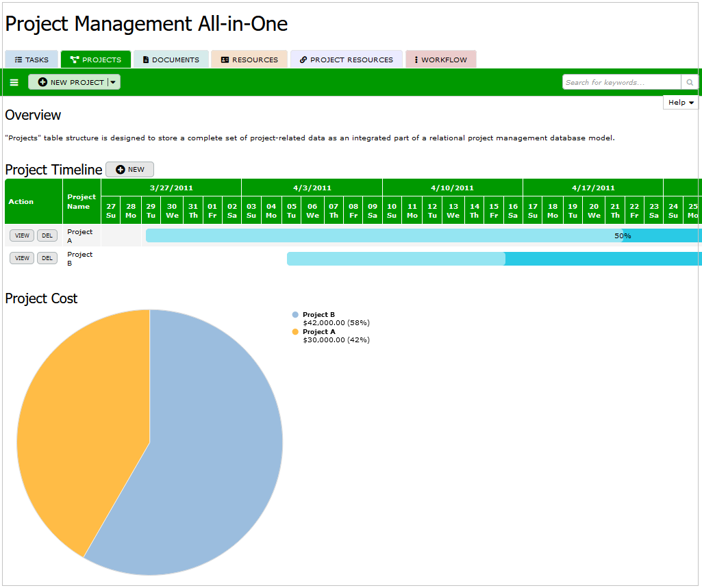Viewport: 702px width, 588px height.
Task: Select the Workflow tab
Action: (440, 60)
